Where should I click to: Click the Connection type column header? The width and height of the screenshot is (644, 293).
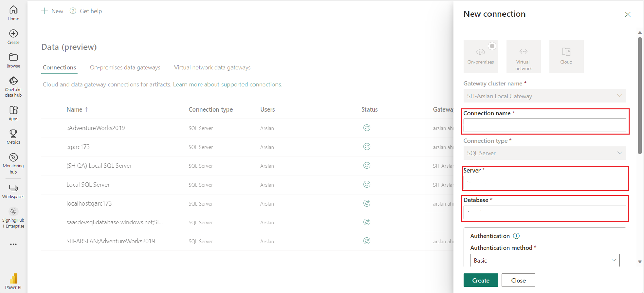tap(211, 109)
